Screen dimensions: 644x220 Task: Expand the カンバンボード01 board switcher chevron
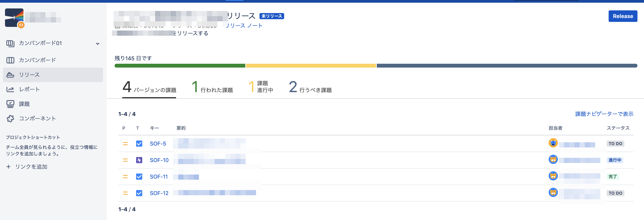(x=98, y=43)
